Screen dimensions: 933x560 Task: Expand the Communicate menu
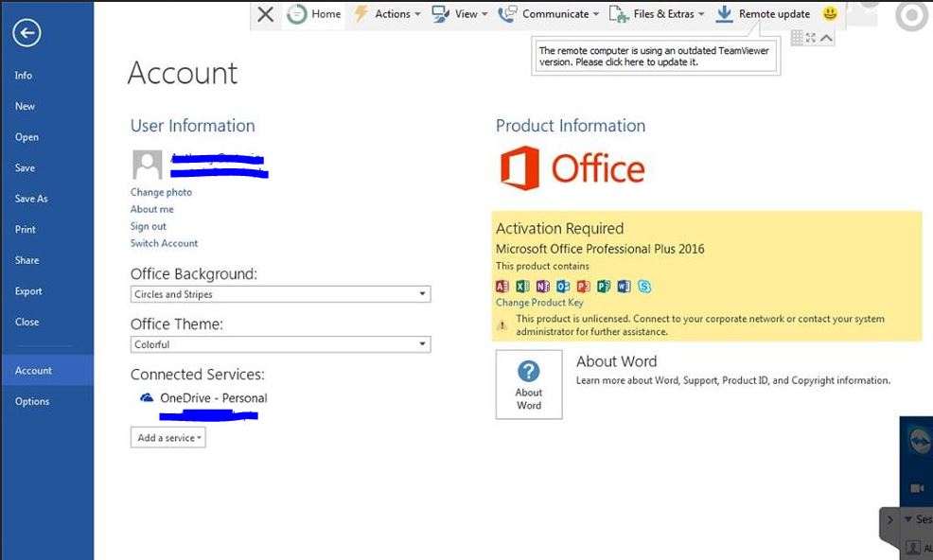coord(549,13)
